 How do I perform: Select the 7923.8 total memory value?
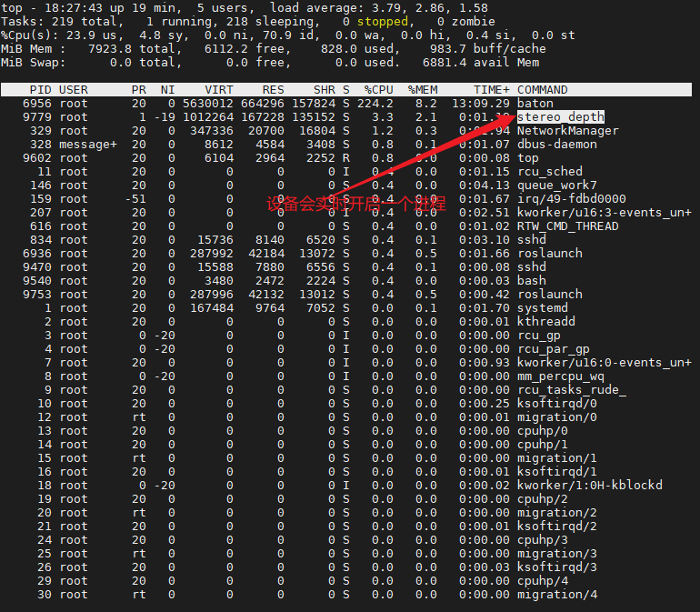click(109, 49)
